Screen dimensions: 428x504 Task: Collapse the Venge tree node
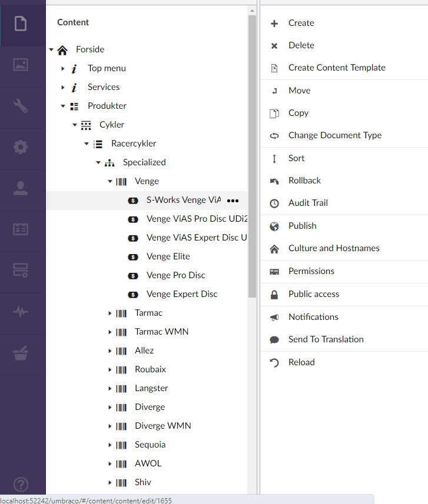point(110,182)
